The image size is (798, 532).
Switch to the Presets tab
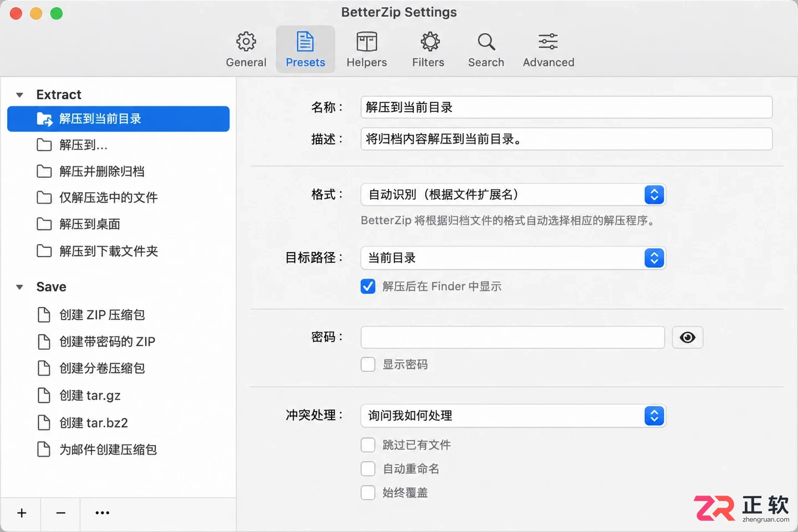tap(305, 49)
